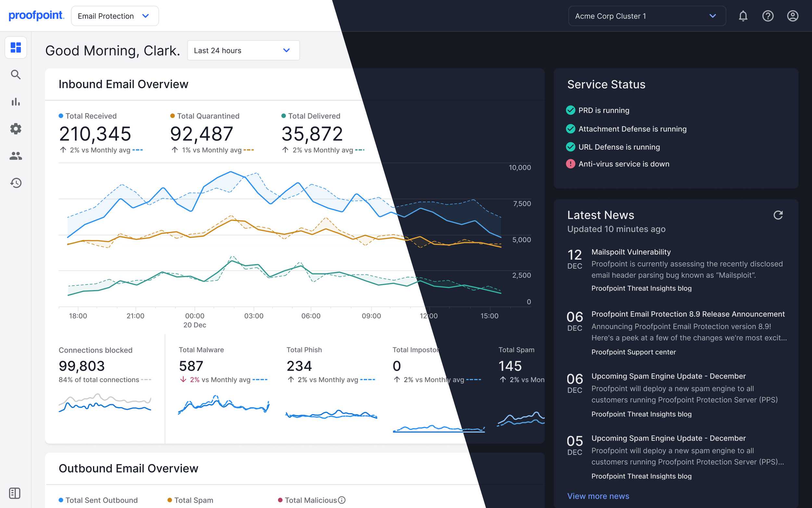Click the Connections blocked sparkline chart
Image resolution: width=812 pixels, height=508 pixels.
click(x=105, y=402)
